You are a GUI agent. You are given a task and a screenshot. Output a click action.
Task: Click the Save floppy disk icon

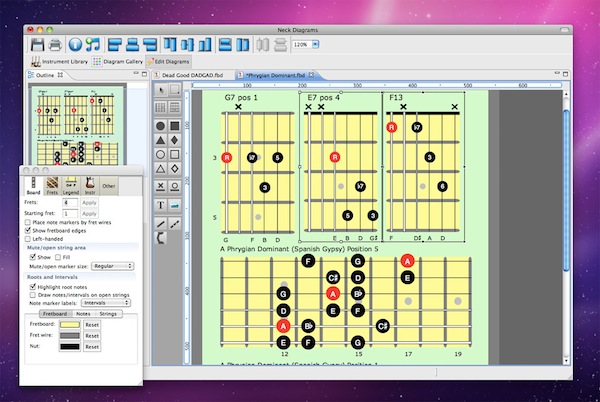click(x=37, y=45)
